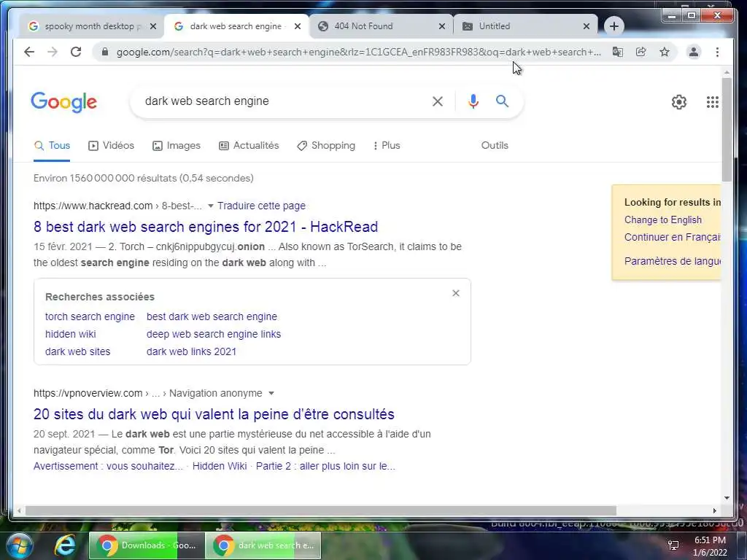Open the translate page icon
Viewport: 747px width, 560px height.
(618, 52)
